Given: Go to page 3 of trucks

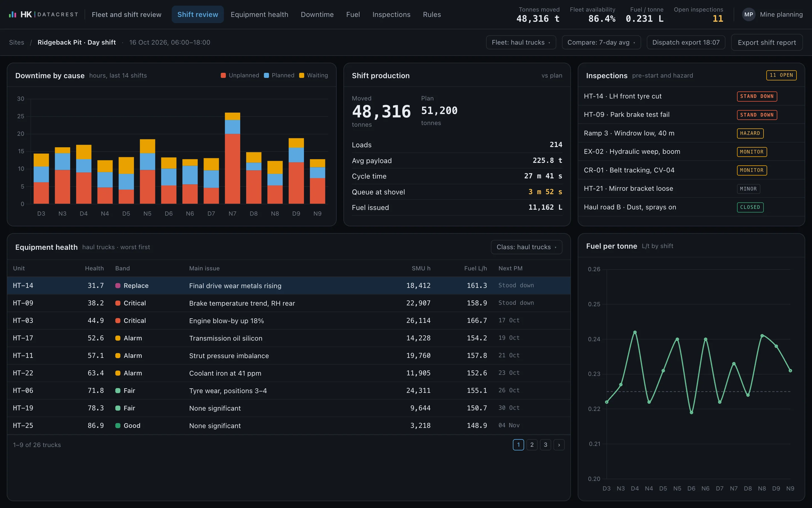Looking at the screenshot, I should coord(546,445).
